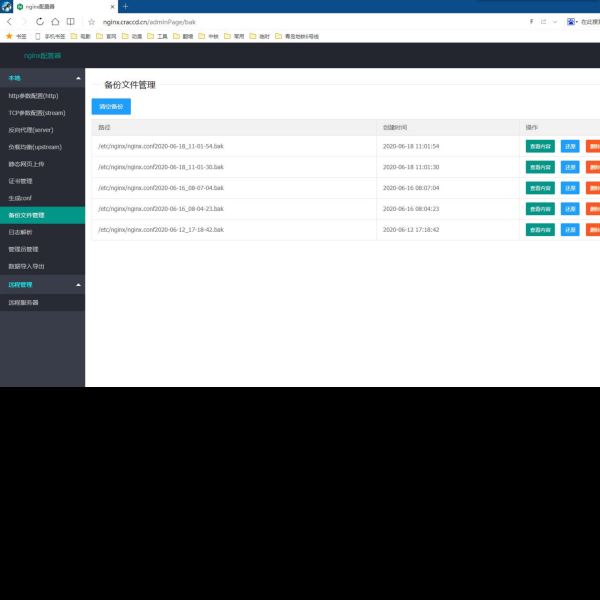Collapse the 本地 sidebar group arrow
Viewport: 600px width, 600px height.
coord(78,78)
